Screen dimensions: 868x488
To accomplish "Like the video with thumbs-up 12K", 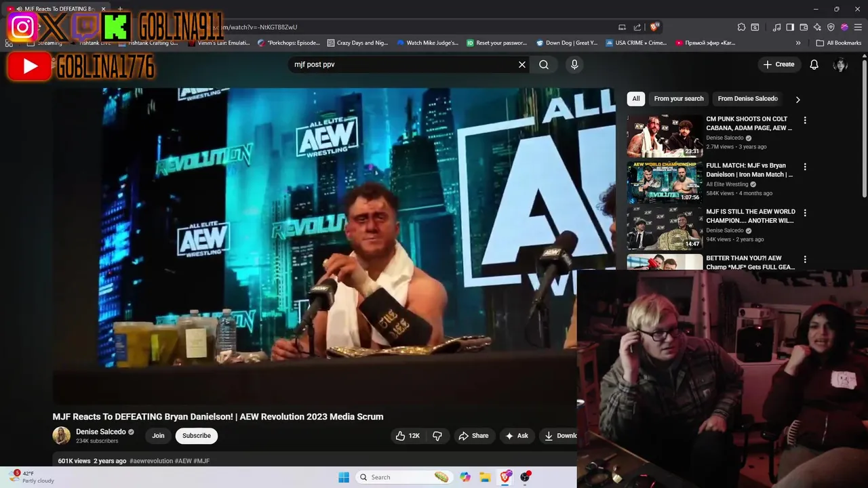I will pyautogui.click(x=408, y=436).
